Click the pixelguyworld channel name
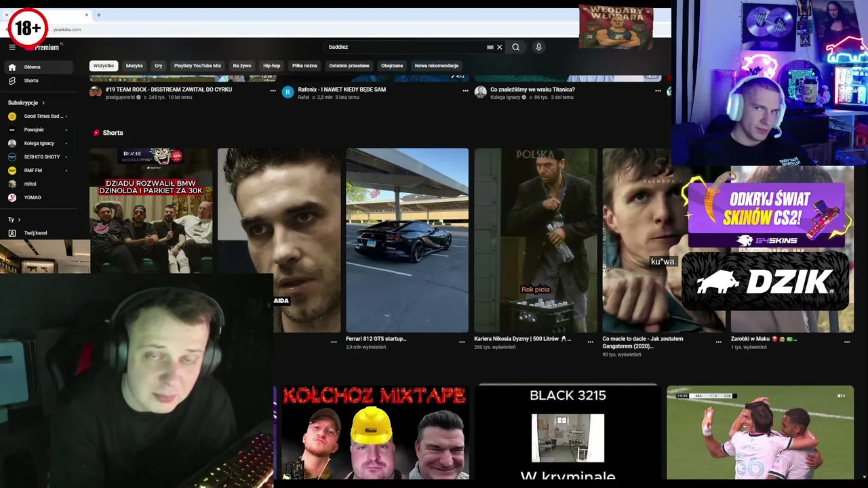The width and height of the screenshot is (868, 488). click(120, 98)
